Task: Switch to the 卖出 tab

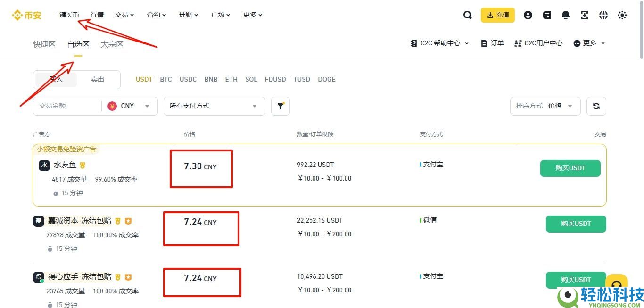Action: pyautogui.click(x=97, y=79)
